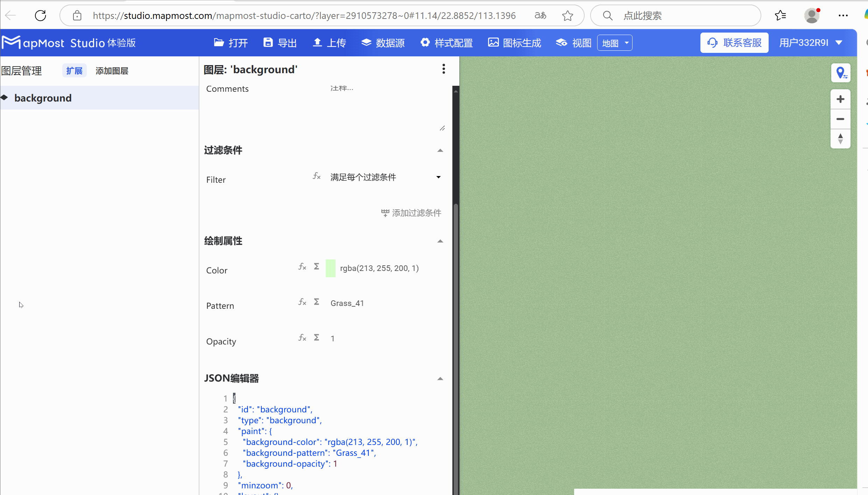Switch to the 添加图层 tab
Viewport: 868px width, 495px height.
pyautogui.click(x=112, y=71)
